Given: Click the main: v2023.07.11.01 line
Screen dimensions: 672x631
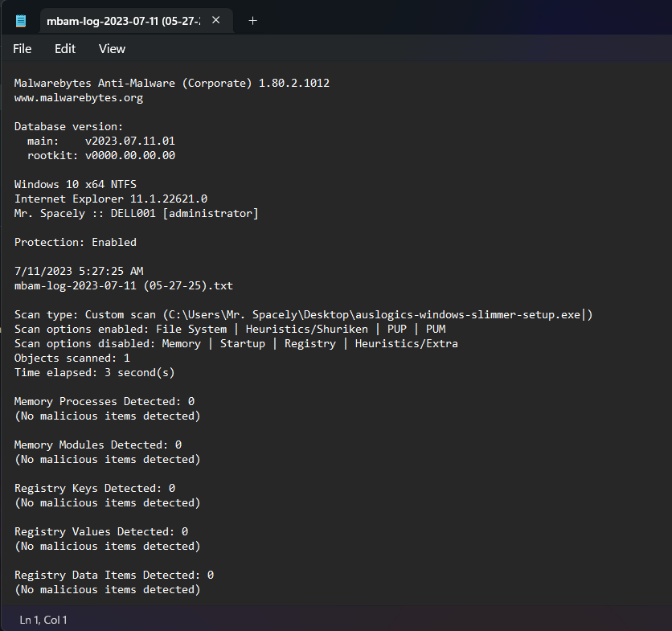Looking at the screenshot, I should point(101,141).
